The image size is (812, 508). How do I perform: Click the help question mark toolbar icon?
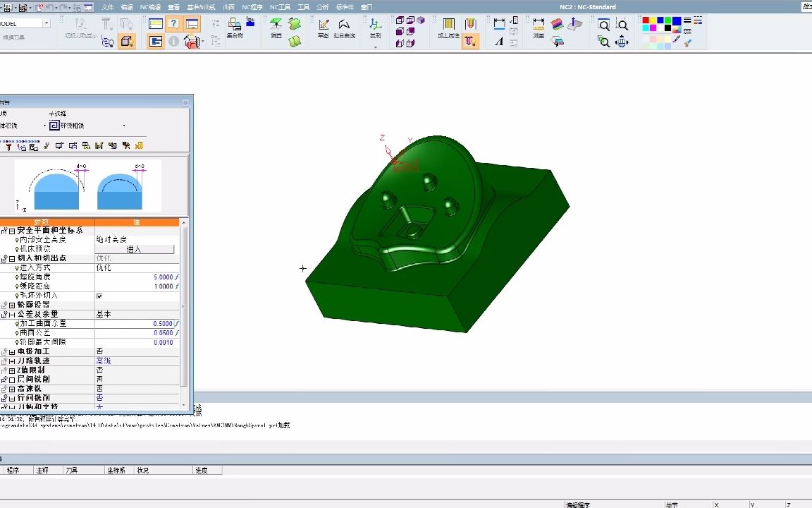(x=173, y=24)
